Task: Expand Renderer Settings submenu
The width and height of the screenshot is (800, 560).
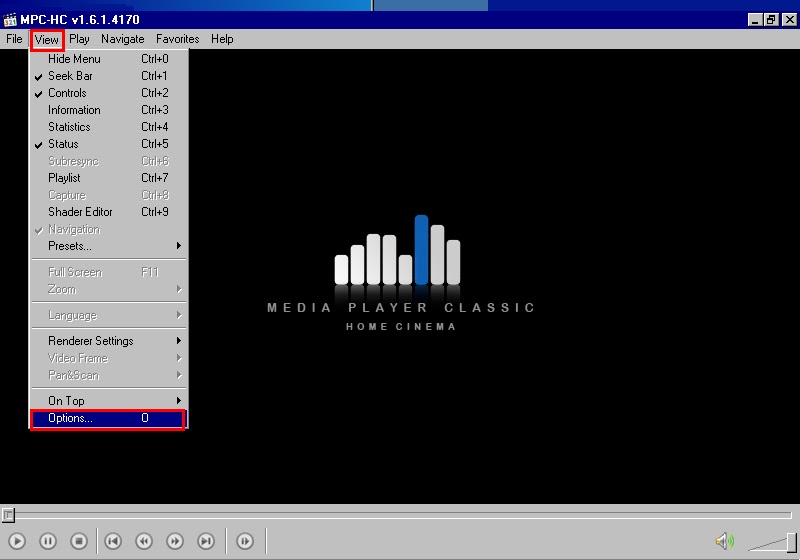Action: tap(108, 341)
